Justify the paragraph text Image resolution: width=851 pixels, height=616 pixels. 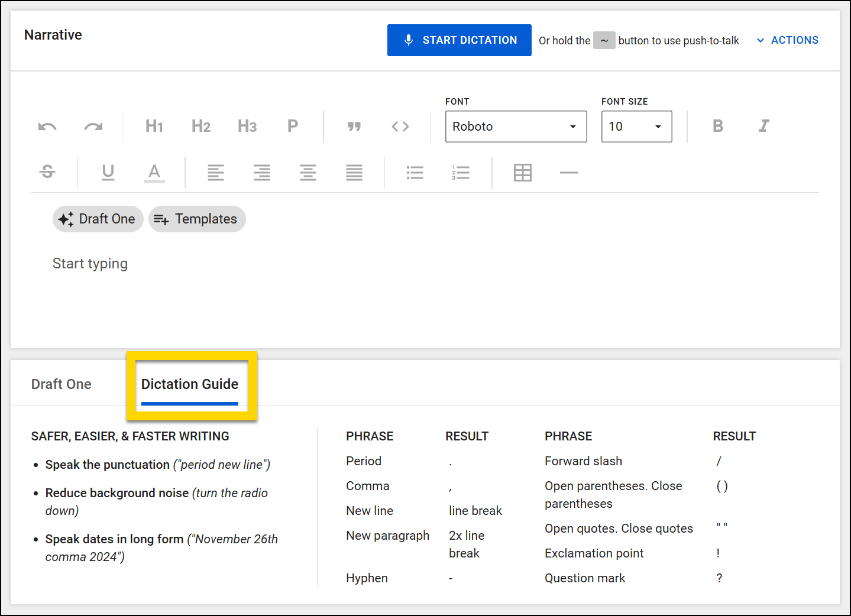point(354,172)
